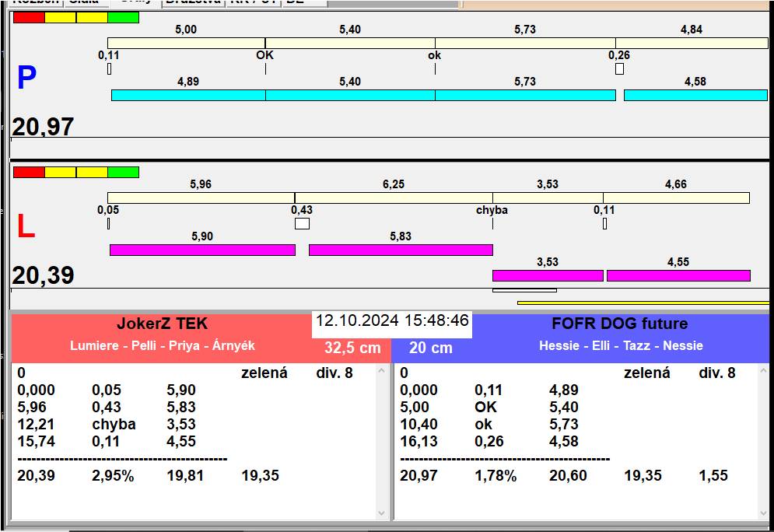774x532 pixels.
Task: Open the KK / ST tab
Action: pyautogui.click(x=253, y=2)
